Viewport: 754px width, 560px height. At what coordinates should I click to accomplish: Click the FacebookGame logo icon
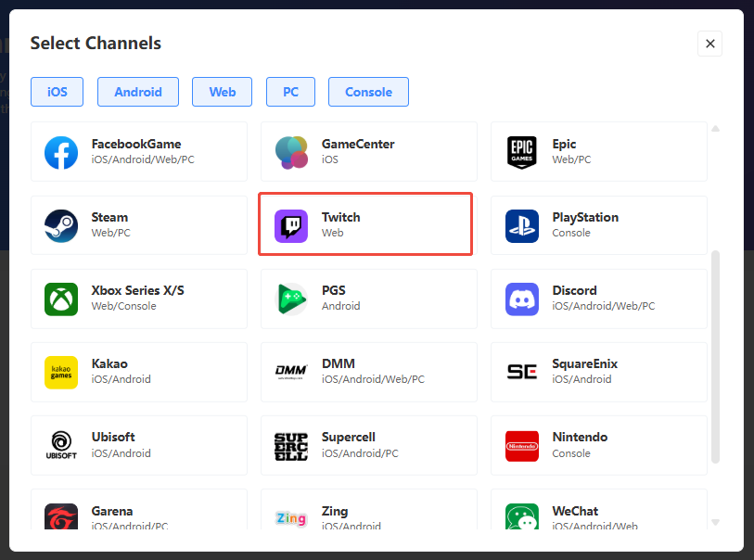click(x=61, y=153)
